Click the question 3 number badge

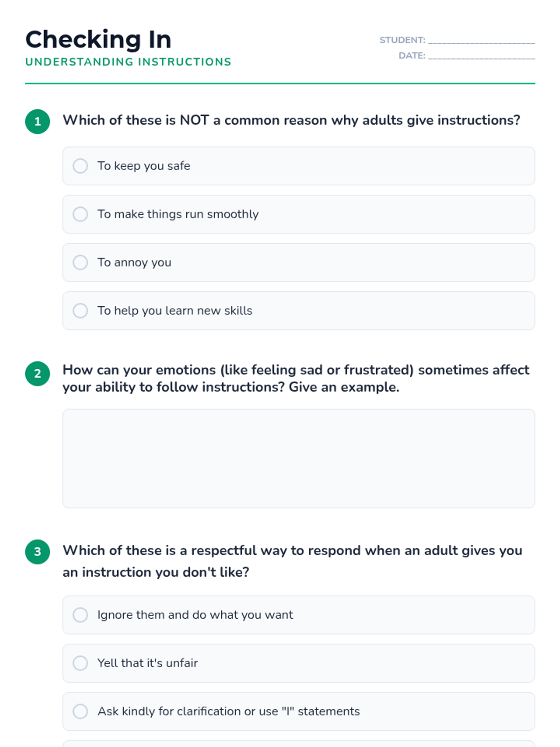point(38,552)
